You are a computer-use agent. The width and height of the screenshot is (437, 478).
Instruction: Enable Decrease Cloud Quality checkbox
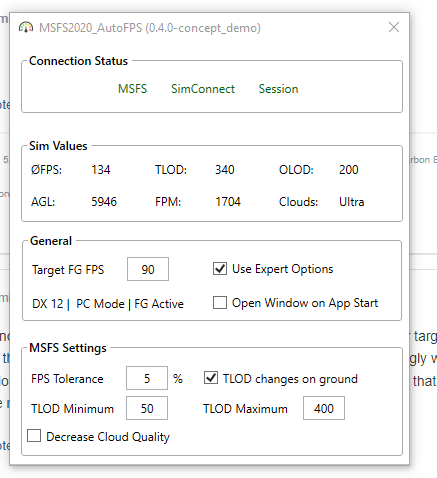34,436
